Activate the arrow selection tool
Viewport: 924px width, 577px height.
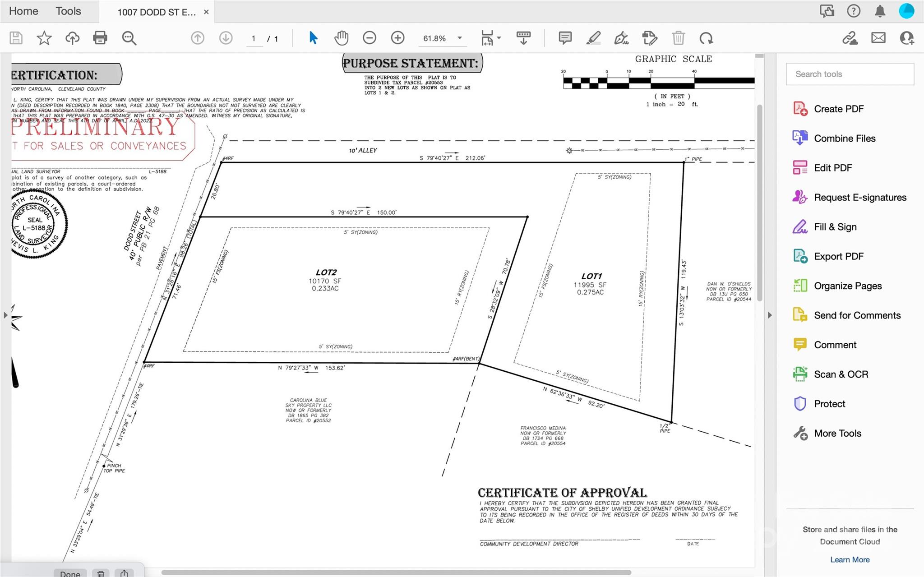click(x=313, y=38)
